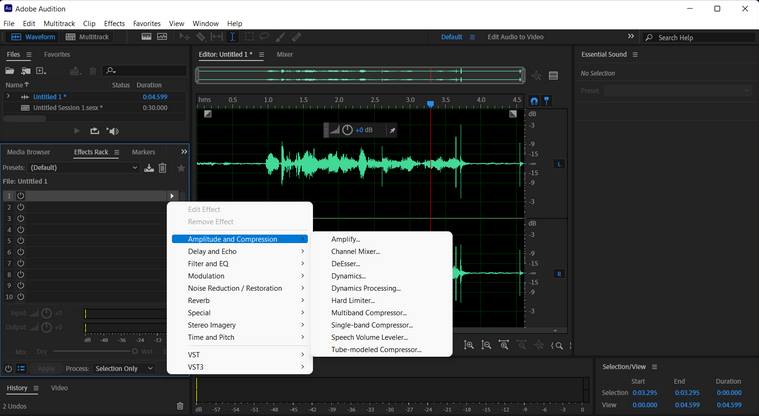This screenshot has width=759, height=416.
Task: Toggle power for effect slot 1
Action: pos(20,196)
